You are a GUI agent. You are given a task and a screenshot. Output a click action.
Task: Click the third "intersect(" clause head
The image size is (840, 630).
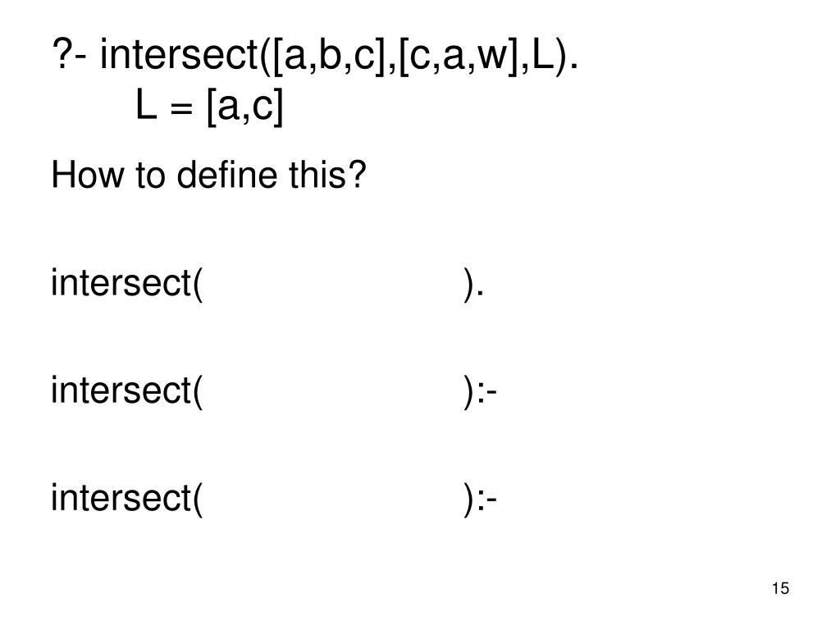point(127,499)
